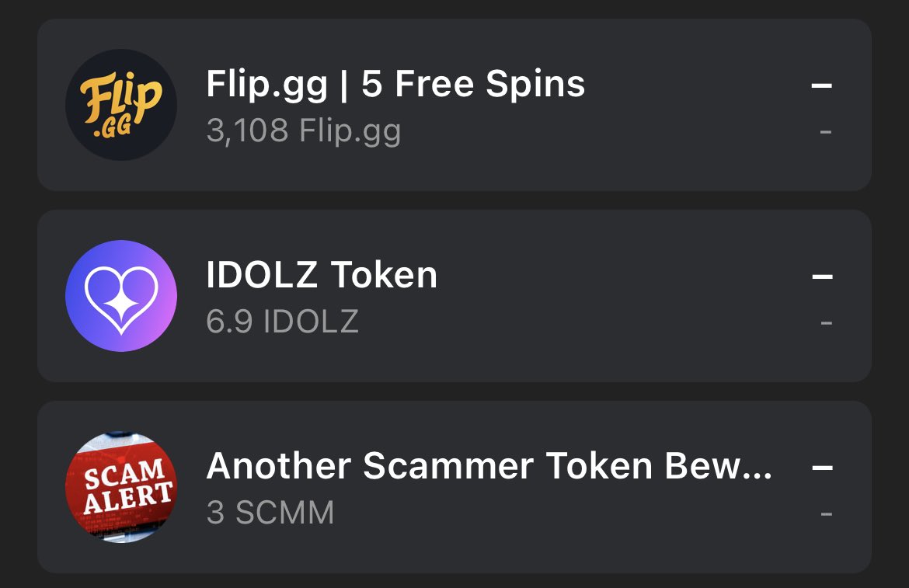Select the gold Flip.GG lettering icon
The height and width of the screenshot is (588, 909).
point(121,105)
